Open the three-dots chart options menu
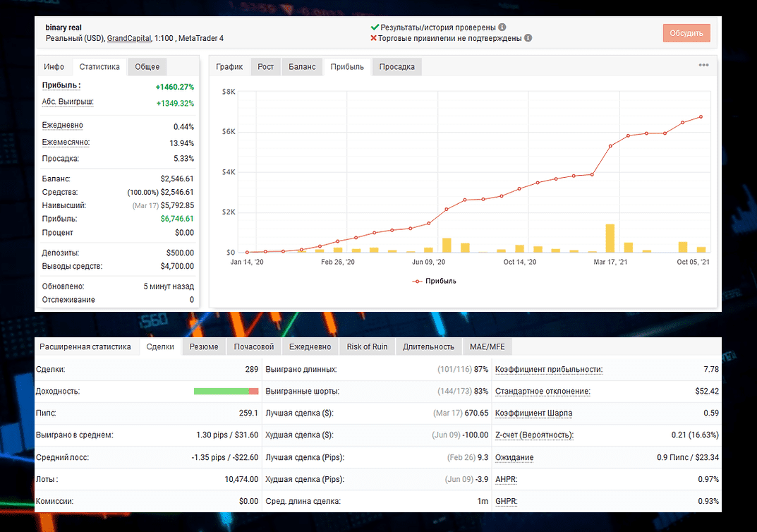The width and height of the screenshot is (757, 532). pyautogui.click(x=703, y=66)
